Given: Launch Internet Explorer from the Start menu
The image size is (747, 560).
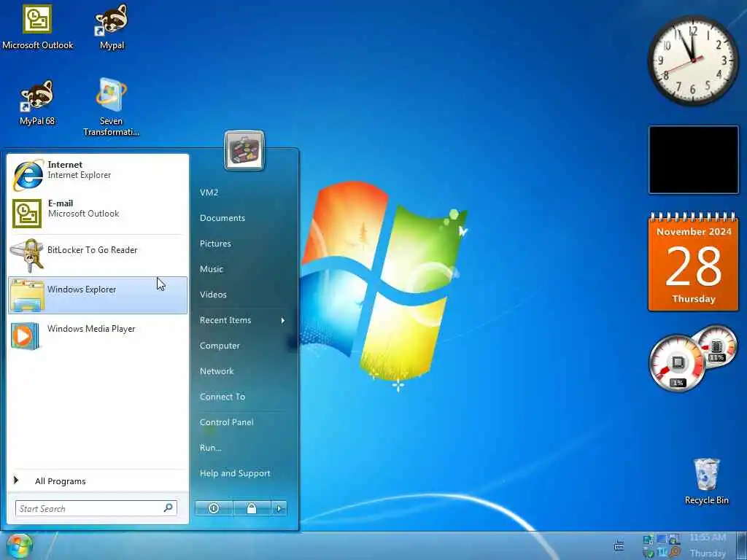Looking at the screenshot, I should (x=98, y=174).
